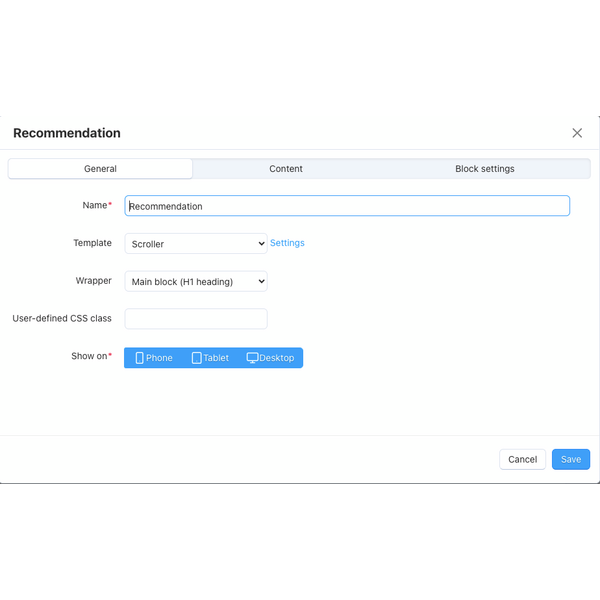The width and height of the screenshot is (600, 600).
Task: Click the tablet icon in Show on
Action: [197, 358]
